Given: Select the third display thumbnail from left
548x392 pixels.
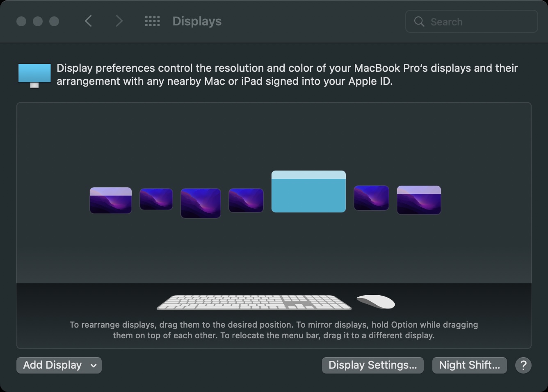Looking at the screenshot, I should click(201, 203).
